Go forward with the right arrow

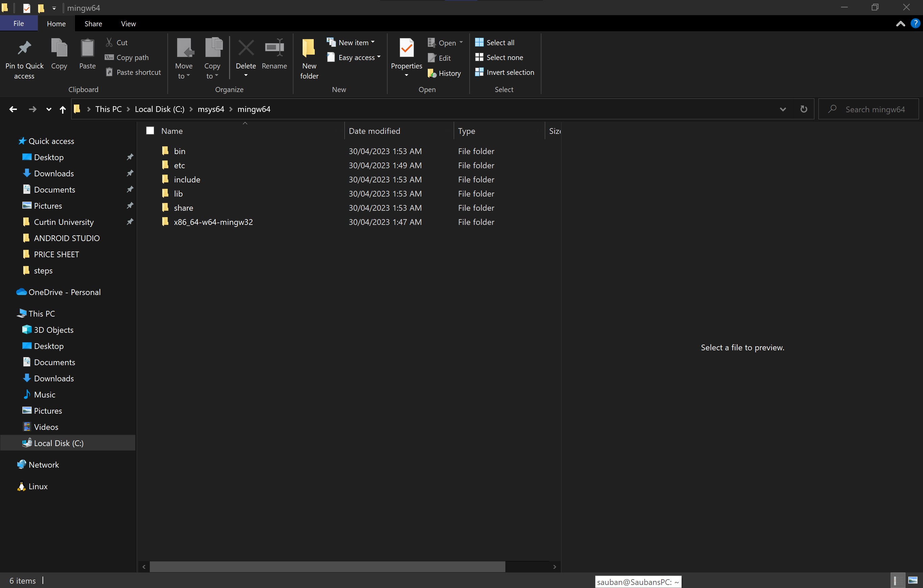tap(33, 110)
